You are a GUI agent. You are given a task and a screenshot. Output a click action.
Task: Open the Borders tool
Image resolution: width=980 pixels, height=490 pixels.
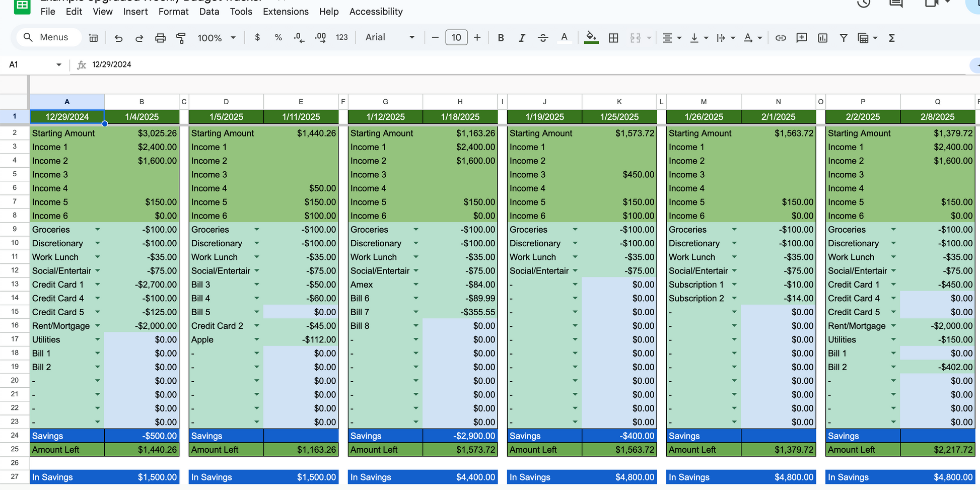pyautogui.click(x=613, y=38)
